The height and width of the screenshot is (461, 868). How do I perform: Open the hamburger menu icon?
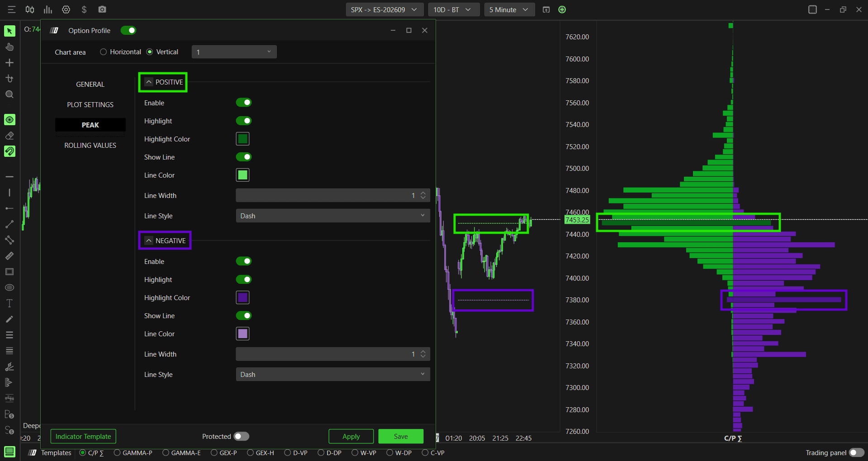tap(12, 9)
